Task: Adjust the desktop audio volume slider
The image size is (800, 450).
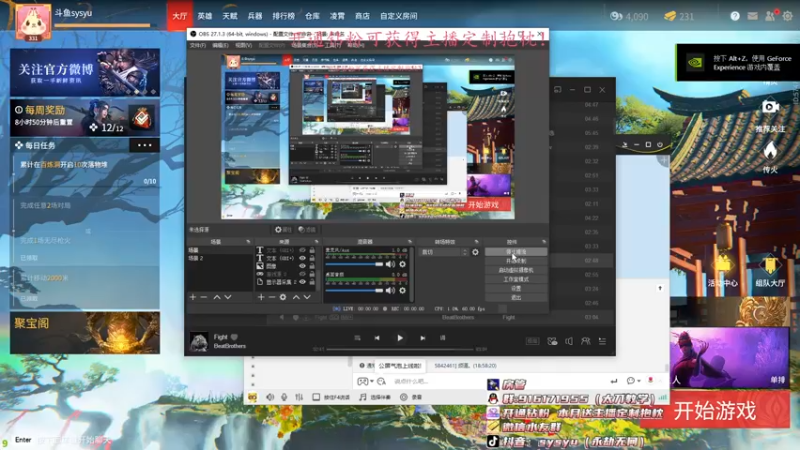Action: [354, 290]
